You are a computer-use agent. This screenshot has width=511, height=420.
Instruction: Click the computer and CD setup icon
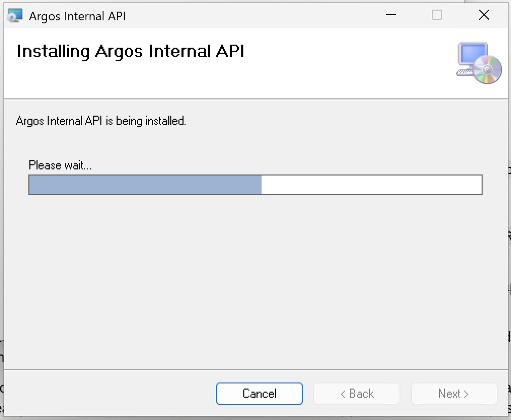pyautogui.click(x=479, y=63)
